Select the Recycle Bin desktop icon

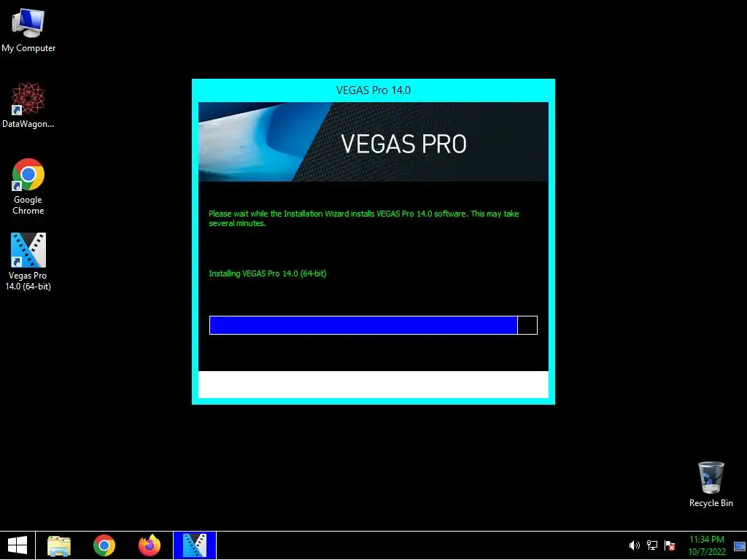coord(711,484)
